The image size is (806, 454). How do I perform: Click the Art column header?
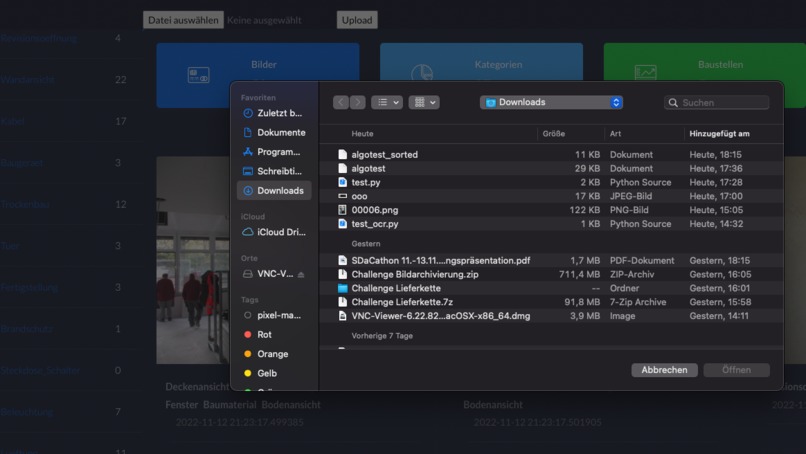click(615, 134)
